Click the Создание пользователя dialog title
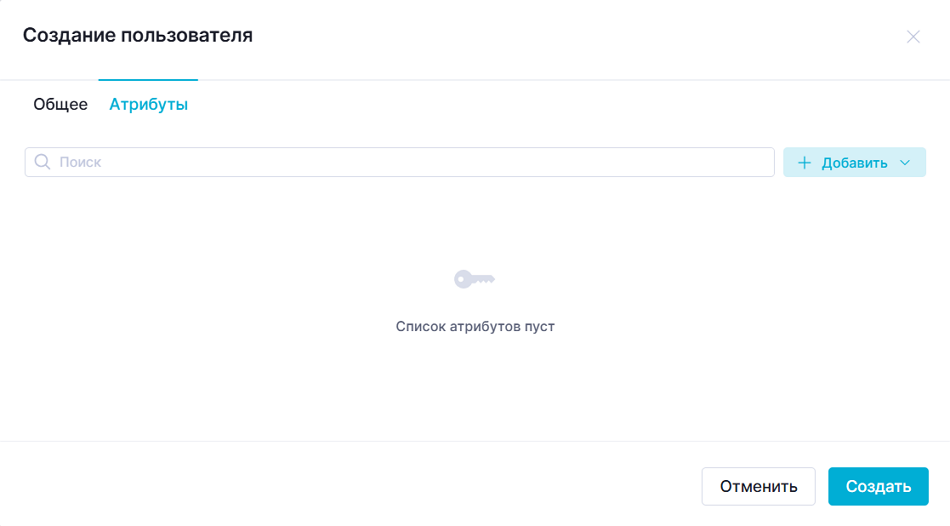Viewport: 950px width, 526px height. coord(138,35)
